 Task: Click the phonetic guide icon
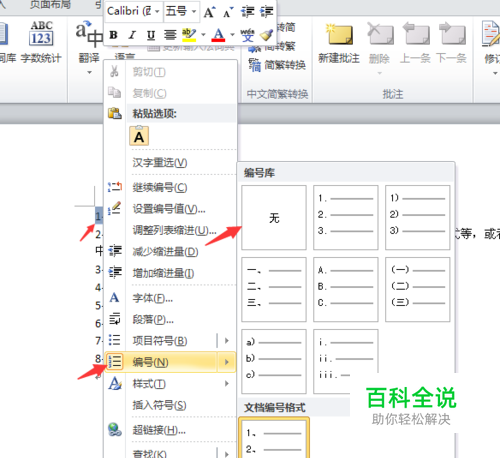247,35
